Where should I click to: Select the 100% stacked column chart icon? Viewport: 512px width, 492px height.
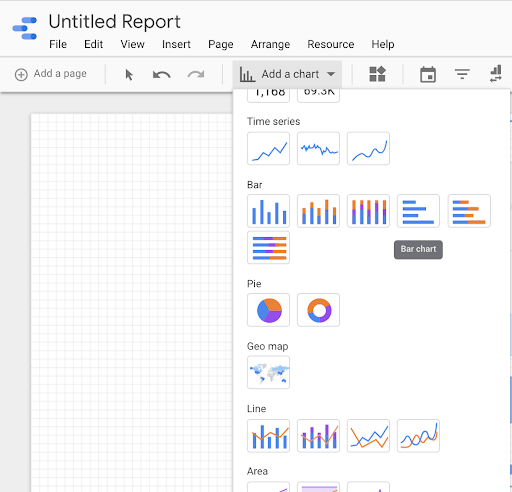tap(368, 211)
